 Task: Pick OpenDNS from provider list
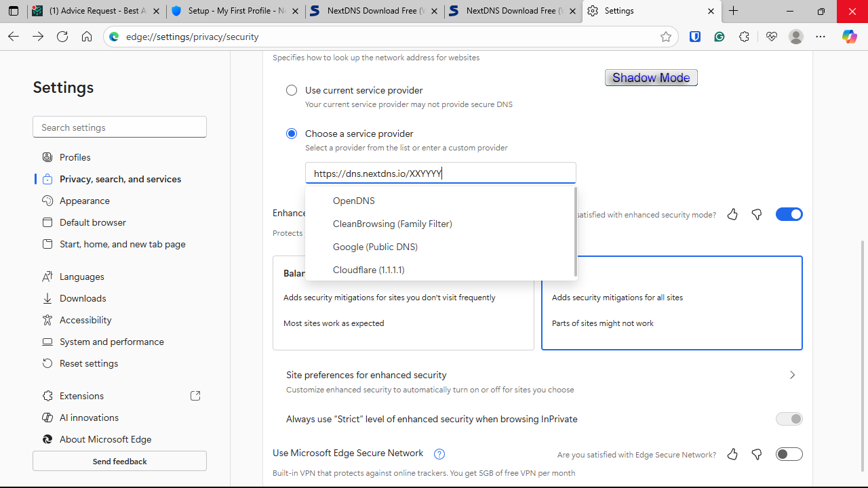tap(439, 201)
